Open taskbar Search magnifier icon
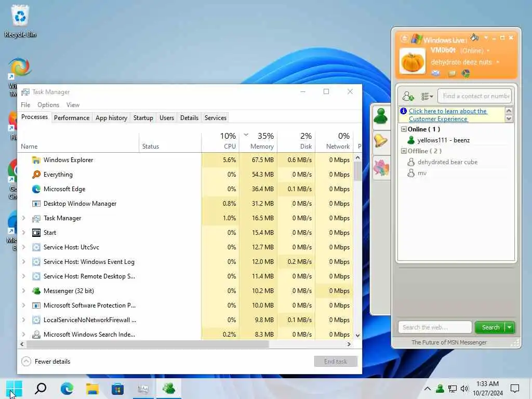The width and height of the screenshot is (532, 399). point(41,389)
